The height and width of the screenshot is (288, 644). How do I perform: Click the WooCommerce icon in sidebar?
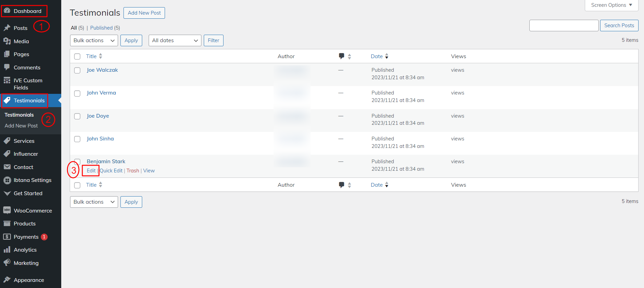7,210
